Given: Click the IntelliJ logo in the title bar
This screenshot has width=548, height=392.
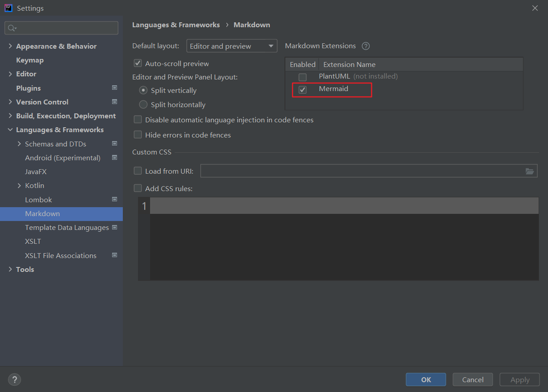Looking at the screenshot, I should point(8,8).
